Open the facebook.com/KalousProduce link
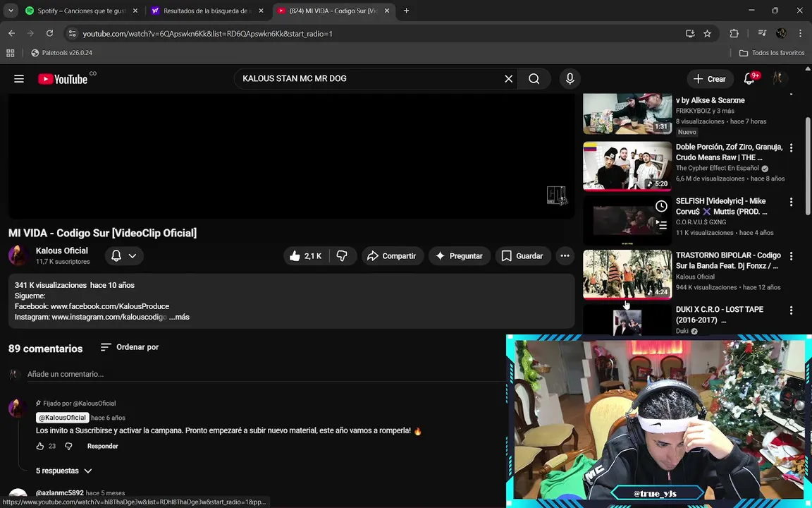This screenshot has height=508, width=812. click(110, 306)
